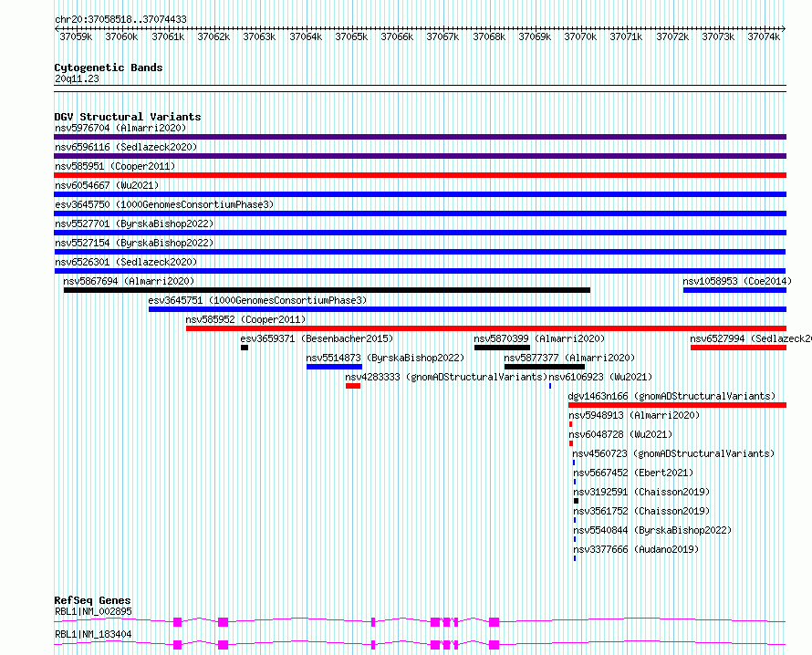The height and width of the screenshot is (655, 812).
Task: Select the nsv6048728 (Wu2021) label
Action: click(620, 434)
